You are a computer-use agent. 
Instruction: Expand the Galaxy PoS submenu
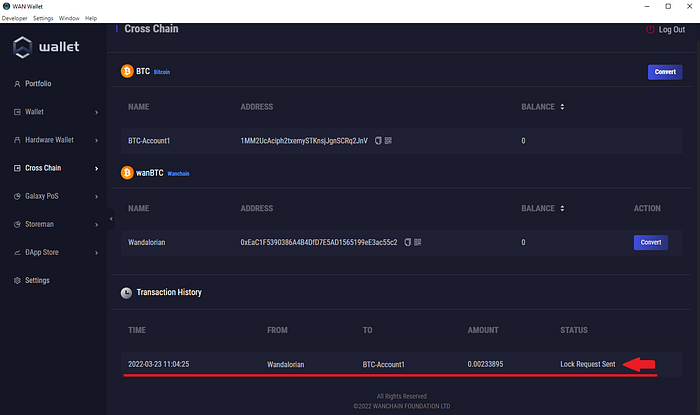96,196
